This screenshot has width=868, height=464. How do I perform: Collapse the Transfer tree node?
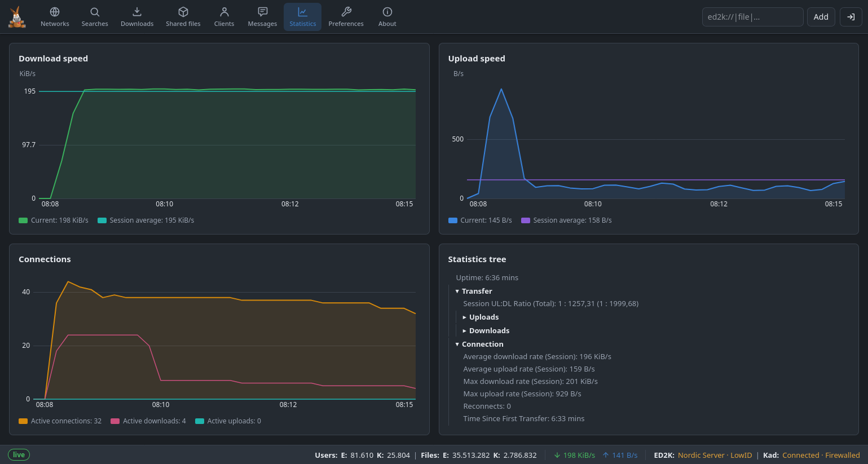pyautogui.click(x=457, y=291)
